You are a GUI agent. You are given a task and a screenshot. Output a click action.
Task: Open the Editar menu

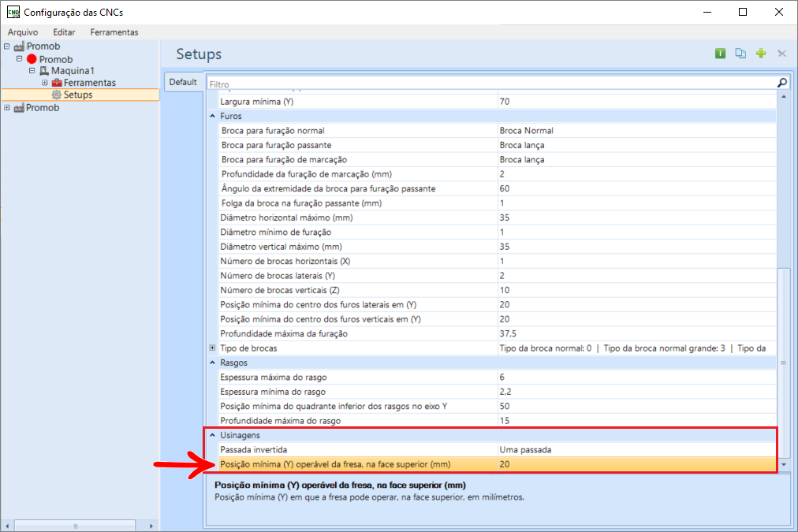[x=64, y=32]
